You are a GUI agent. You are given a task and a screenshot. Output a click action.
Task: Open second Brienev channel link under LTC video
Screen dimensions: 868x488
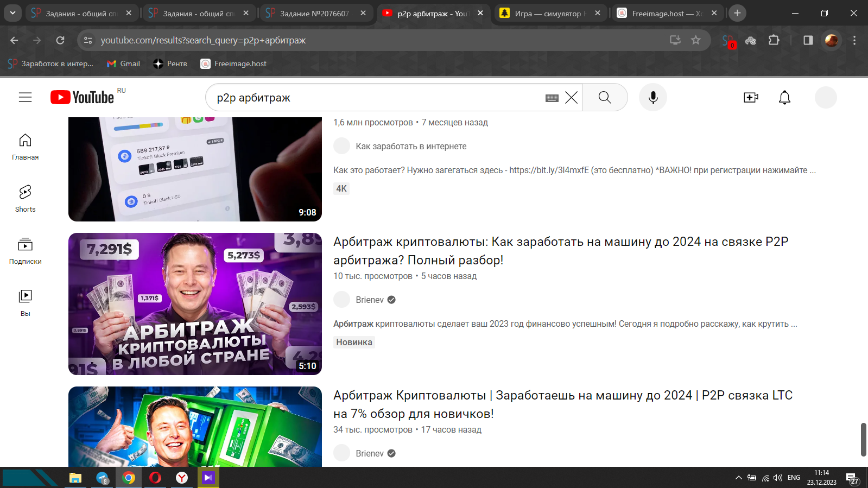tap(370, 453)
